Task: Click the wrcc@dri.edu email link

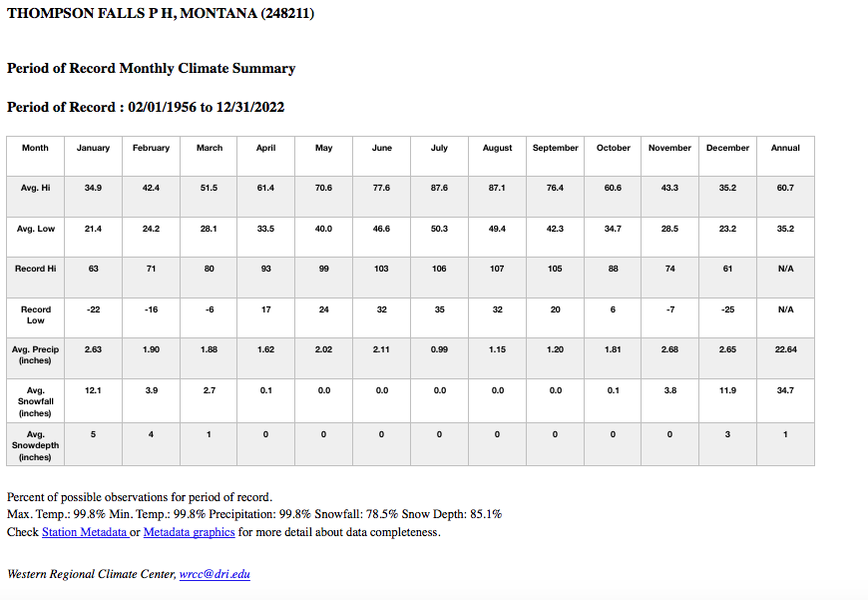Action: [x=215, y=574]
